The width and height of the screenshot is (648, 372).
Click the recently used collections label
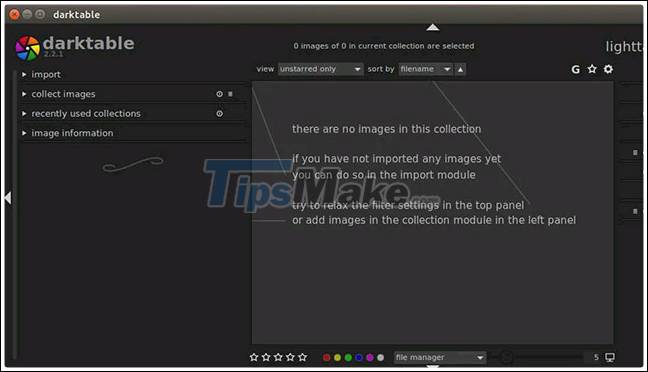tap(86, 114)
